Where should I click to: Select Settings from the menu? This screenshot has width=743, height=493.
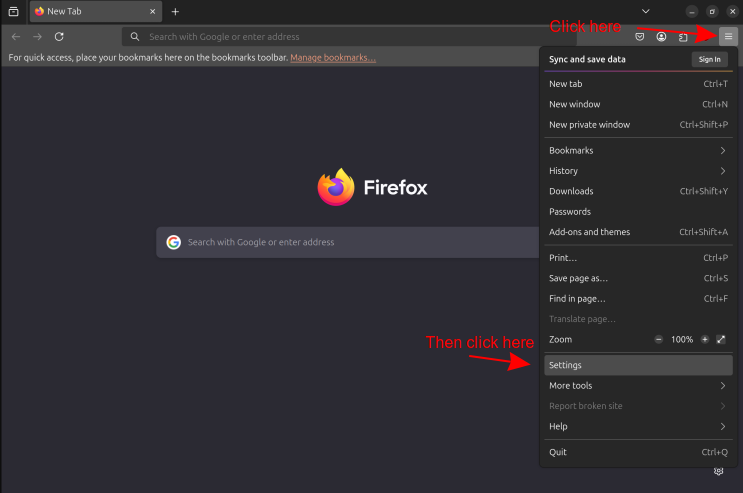point(636,365)
